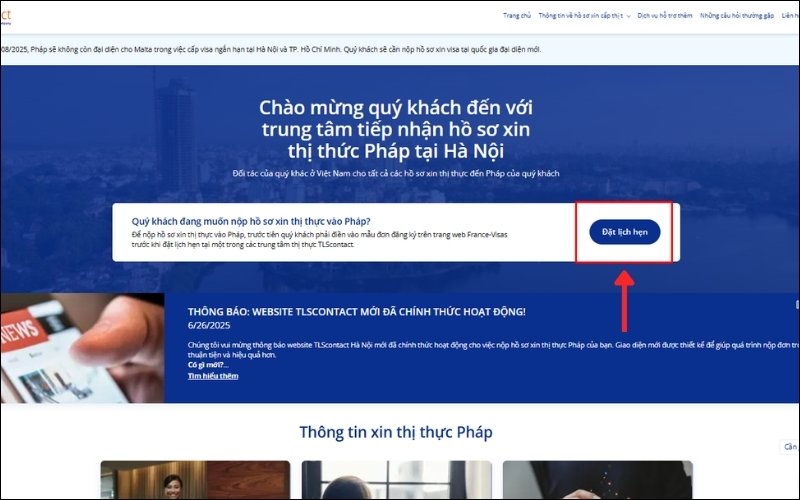Viewport: 800px width, 500px height.
Task: Click the Chào mừng quý khách heading
Action: 395,129
